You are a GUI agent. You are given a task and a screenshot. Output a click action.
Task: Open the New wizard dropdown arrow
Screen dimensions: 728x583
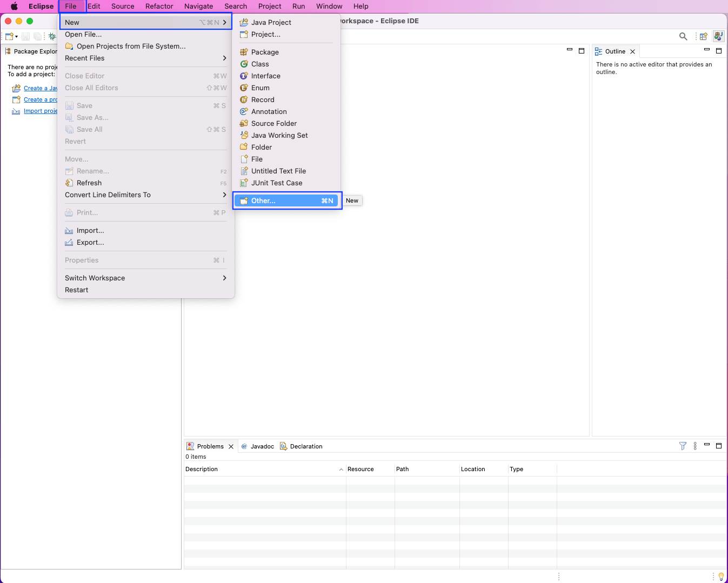tap(16, 37)
